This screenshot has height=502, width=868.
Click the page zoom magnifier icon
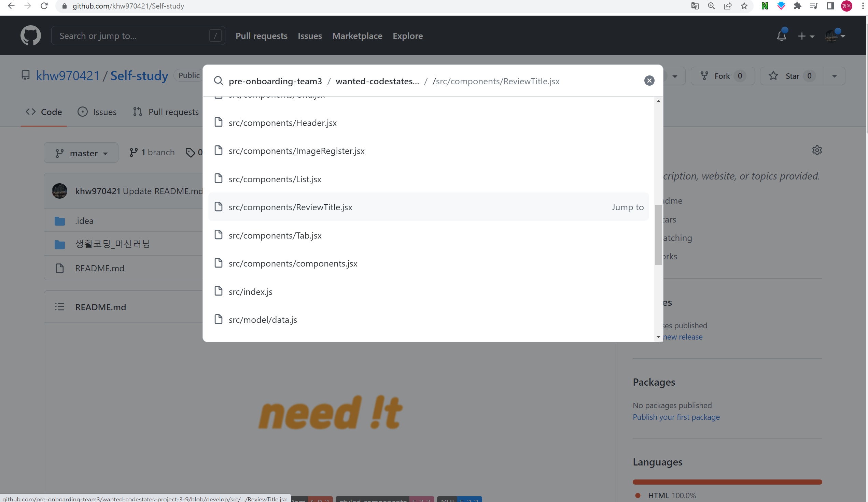(711, 6)
